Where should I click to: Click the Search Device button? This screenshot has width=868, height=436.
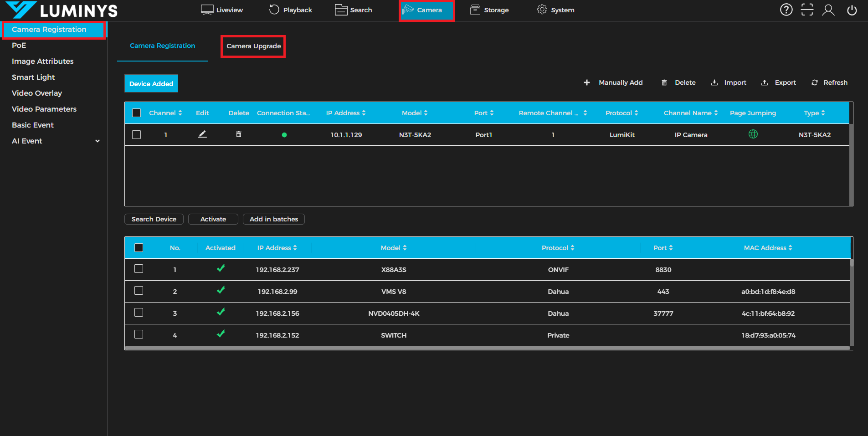click(154, 219)
